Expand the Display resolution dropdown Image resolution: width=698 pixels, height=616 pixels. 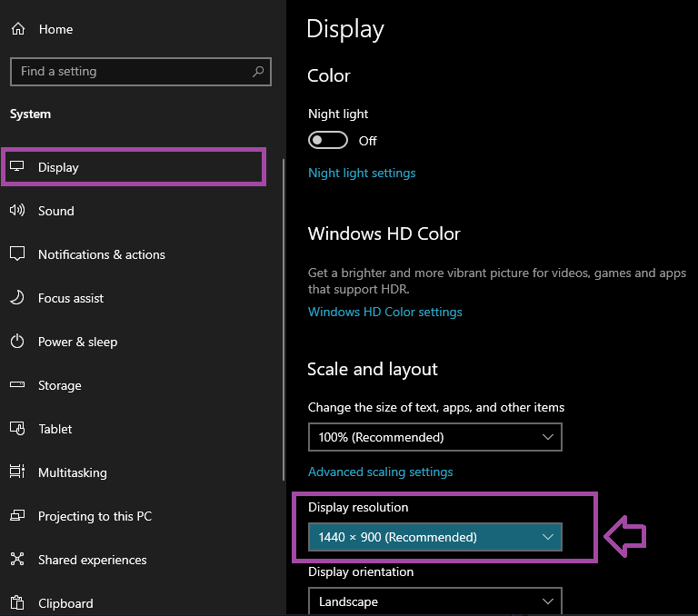(434, 537)
